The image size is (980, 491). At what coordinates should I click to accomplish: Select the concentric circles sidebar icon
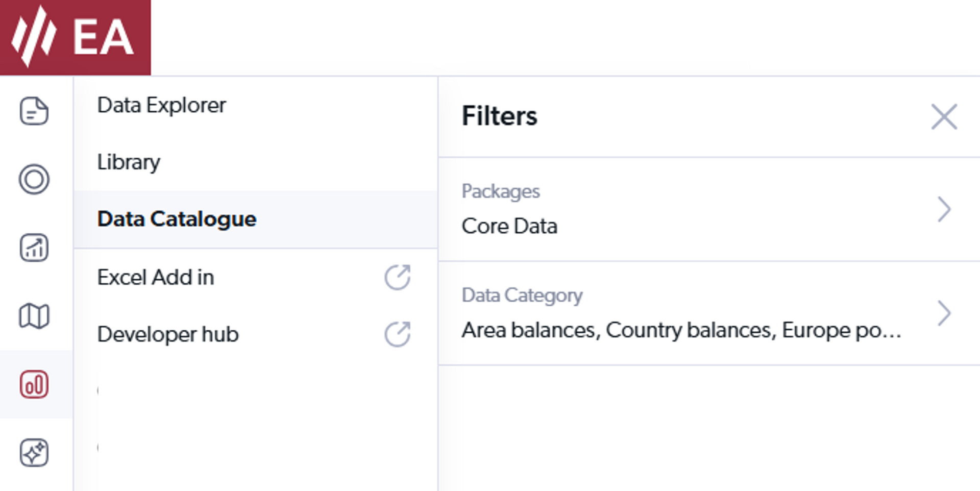pos(34,179)
